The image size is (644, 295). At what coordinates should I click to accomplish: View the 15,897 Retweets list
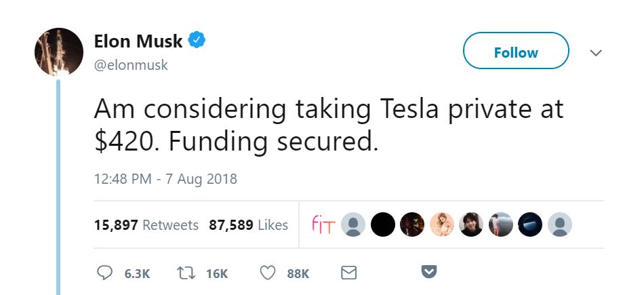(x=146, y=225)
